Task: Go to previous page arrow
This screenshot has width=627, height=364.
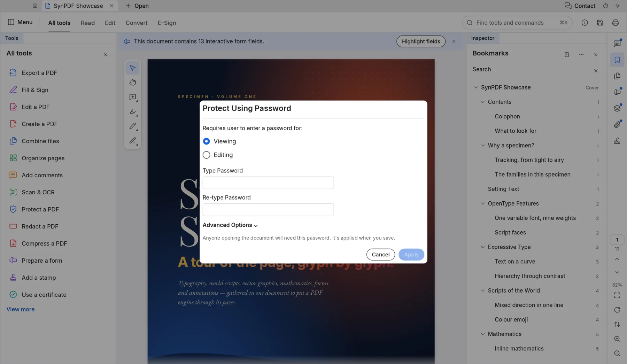Action: (x=617, y=259)
